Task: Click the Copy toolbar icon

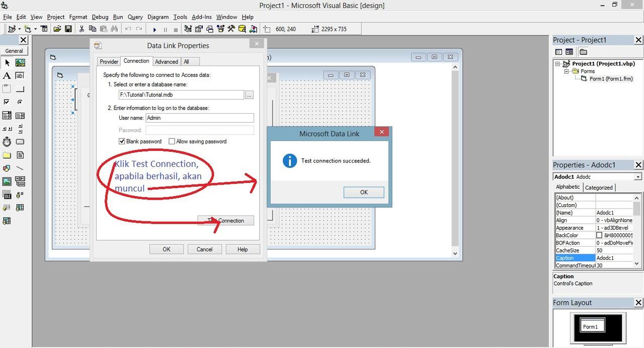Action: coord(93,29)
